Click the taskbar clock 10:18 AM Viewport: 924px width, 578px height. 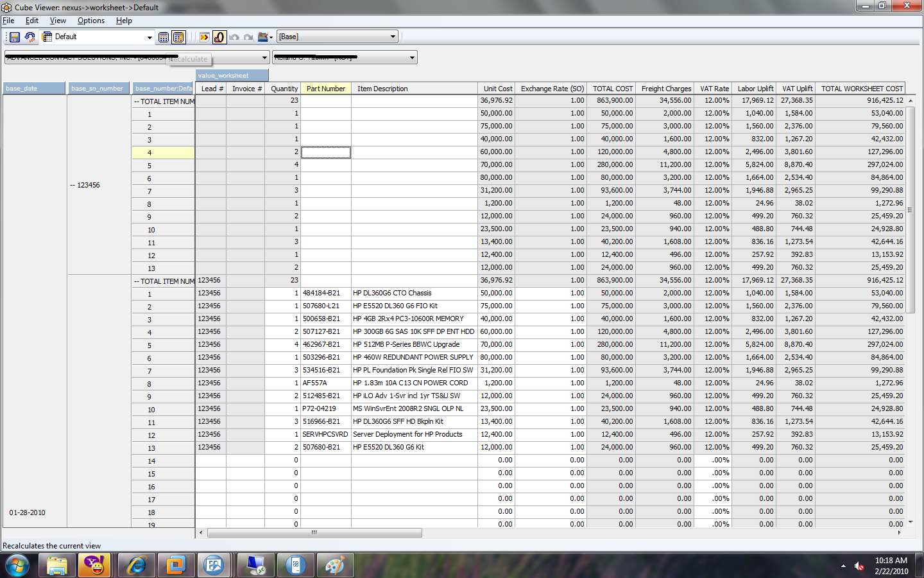click(891, 560)
